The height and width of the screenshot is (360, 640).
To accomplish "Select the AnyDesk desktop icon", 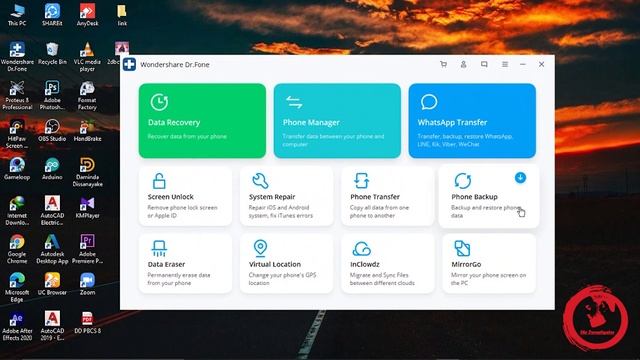I will (x=87, y=15).
